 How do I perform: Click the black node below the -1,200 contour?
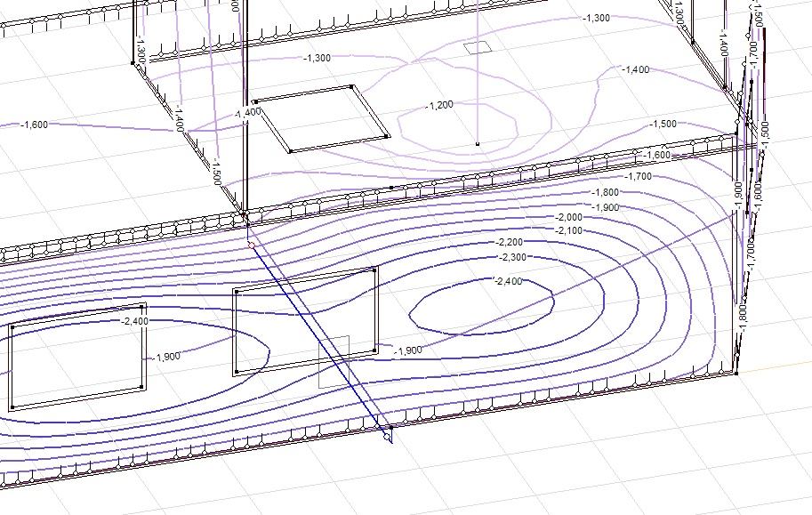click(478, 143)
